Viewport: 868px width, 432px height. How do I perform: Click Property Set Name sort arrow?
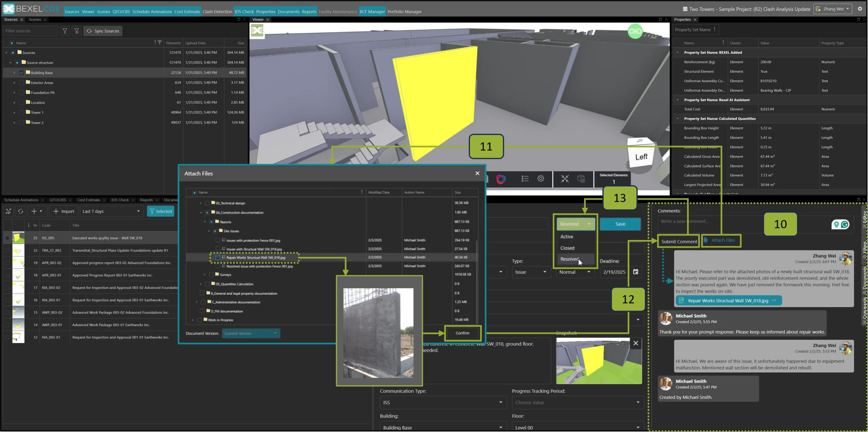point(714,29)
